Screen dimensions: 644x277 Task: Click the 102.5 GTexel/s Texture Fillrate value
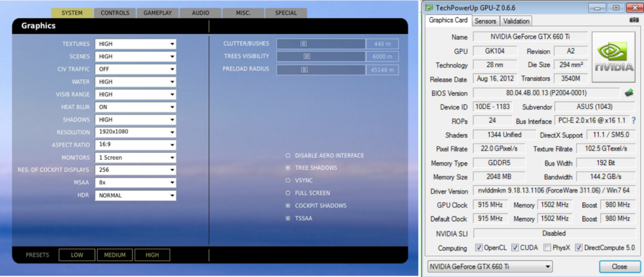click(x=606, y=149)
